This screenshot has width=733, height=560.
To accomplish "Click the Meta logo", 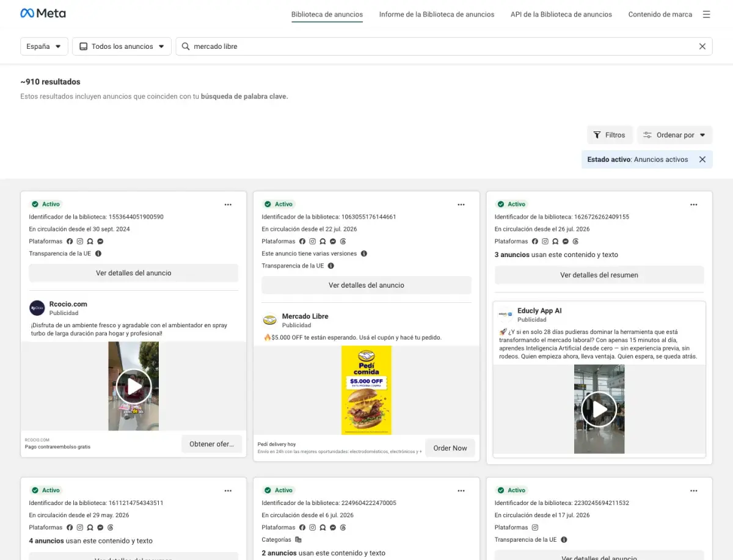I will [43, 13].
